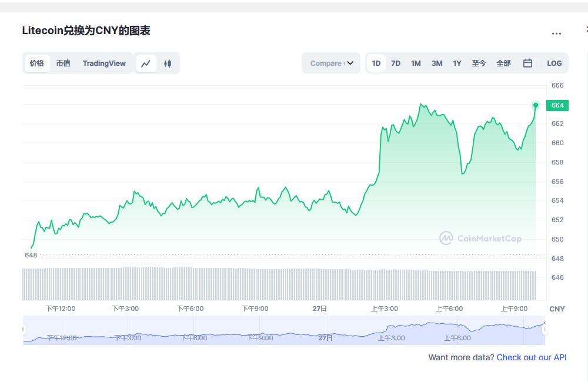Click the 652 y-axis value
The image size is (588, 382).
(557, 220)
